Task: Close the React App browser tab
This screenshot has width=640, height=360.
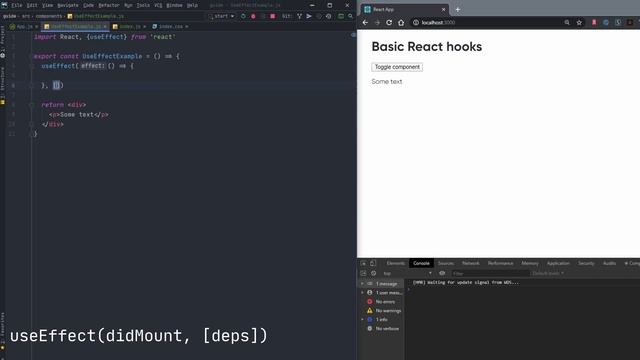Action: [x=443, y=9]
